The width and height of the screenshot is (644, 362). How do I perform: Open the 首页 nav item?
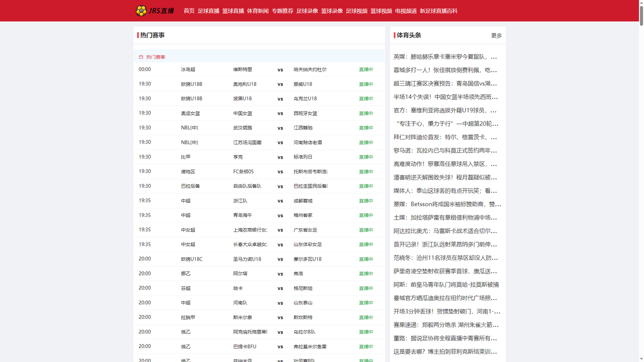pyautogui.click(x=189, y=11)
